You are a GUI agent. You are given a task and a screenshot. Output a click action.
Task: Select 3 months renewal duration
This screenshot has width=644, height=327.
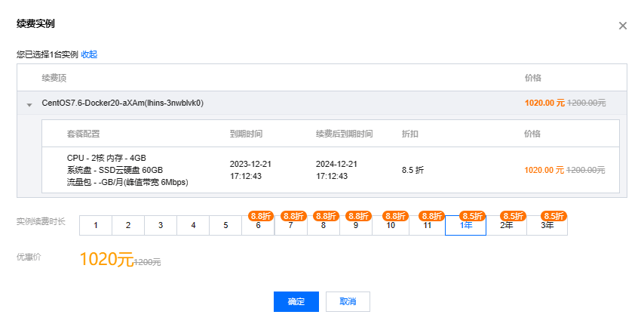[x=161, y=225]
